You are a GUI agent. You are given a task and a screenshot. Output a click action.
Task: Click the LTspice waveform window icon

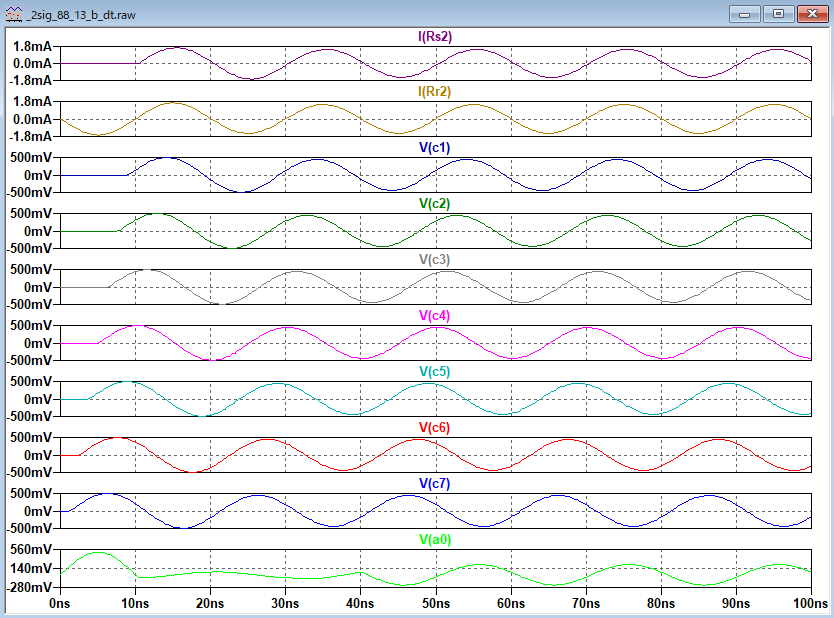point(13,15)
